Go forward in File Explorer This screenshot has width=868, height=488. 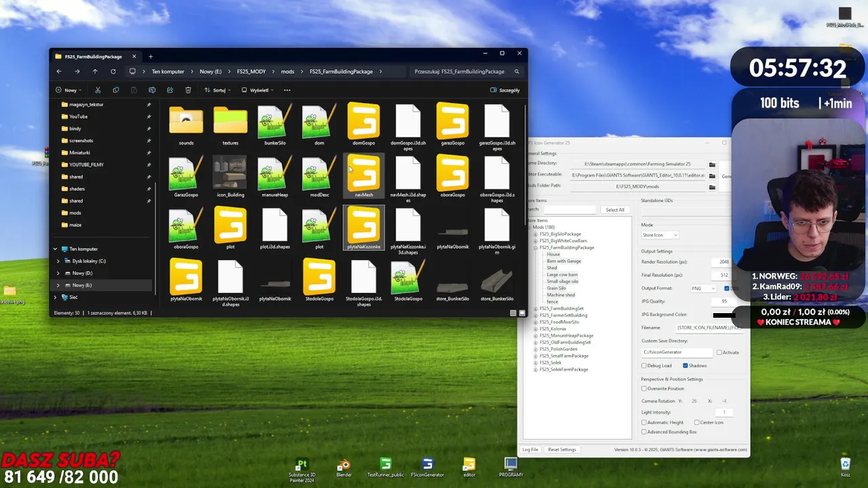coord(77,71)
